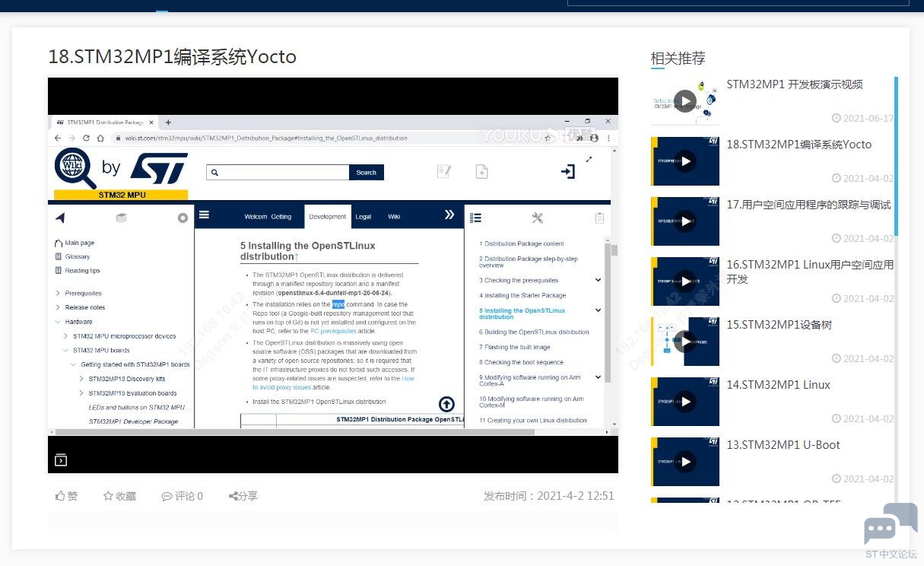Screen dimensions: 924x566
Task: Expand the '3 Checking the prerequisites' dropdown arrow
Action: (x=598, y=280)
